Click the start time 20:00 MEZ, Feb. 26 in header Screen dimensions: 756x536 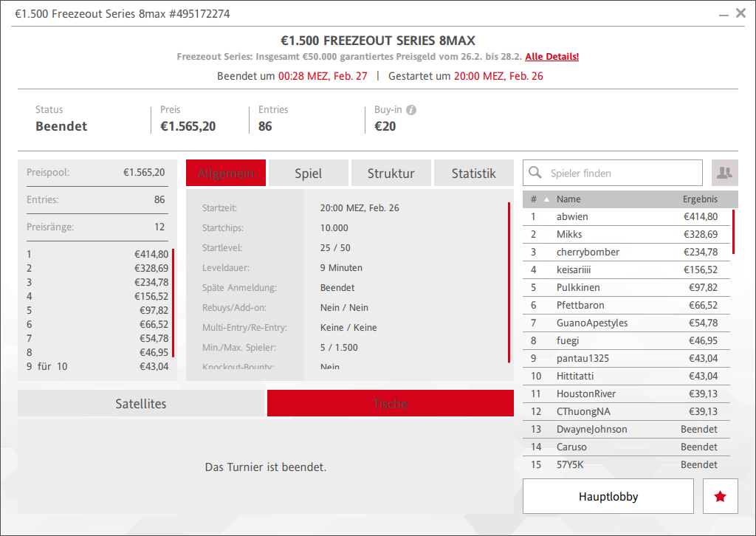(498, 76)
